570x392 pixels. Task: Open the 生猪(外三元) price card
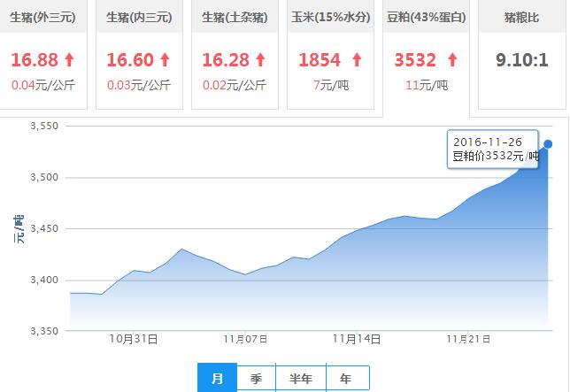click(x=42, y=55)
